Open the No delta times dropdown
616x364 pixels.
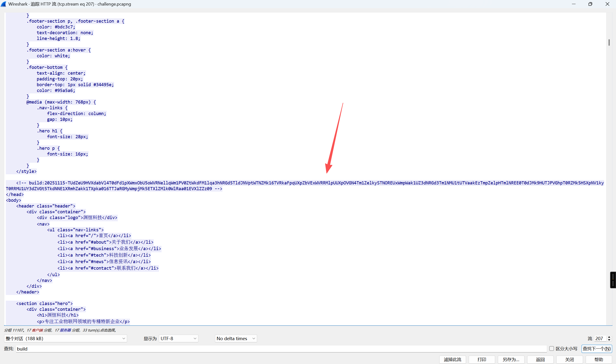pyautogui.click(x=236, y=338)
